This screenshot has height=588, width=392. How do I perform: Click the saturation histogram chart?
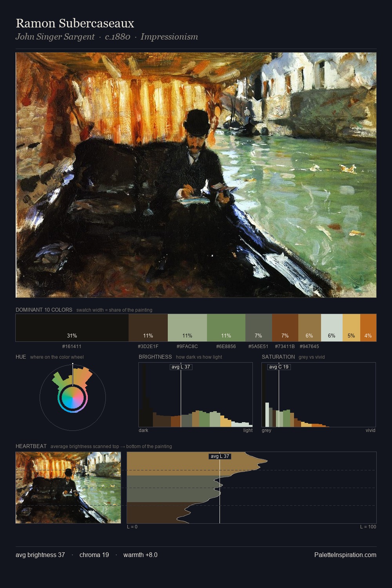tap(319, 395)
